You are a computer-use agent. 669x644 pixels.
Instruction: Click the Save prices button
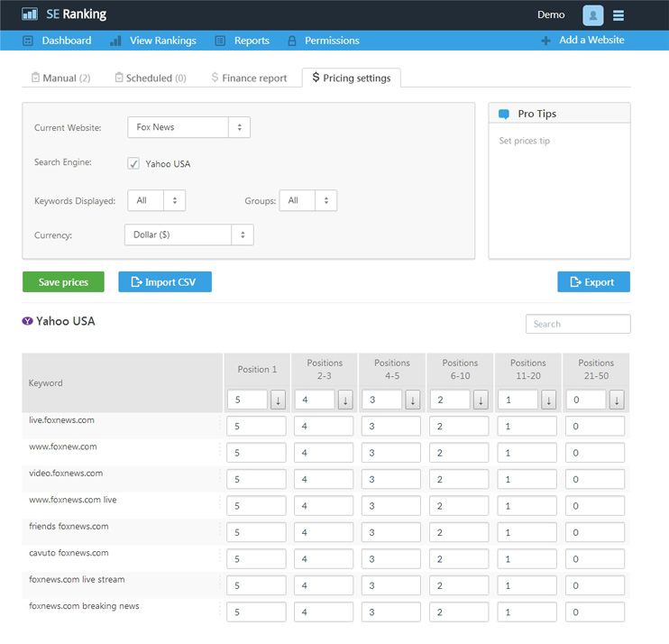(x=63, y=282)
